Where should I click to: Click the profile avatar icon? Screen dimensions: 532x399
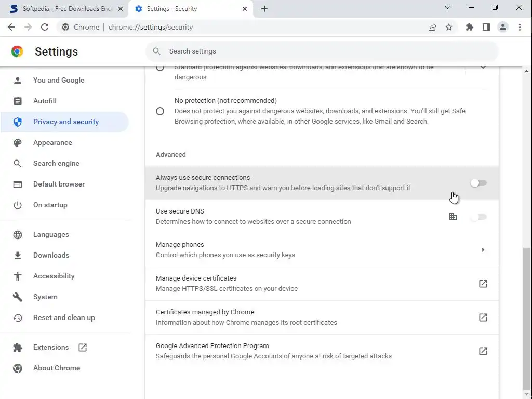pyautogui.click(x=503, y=27)
